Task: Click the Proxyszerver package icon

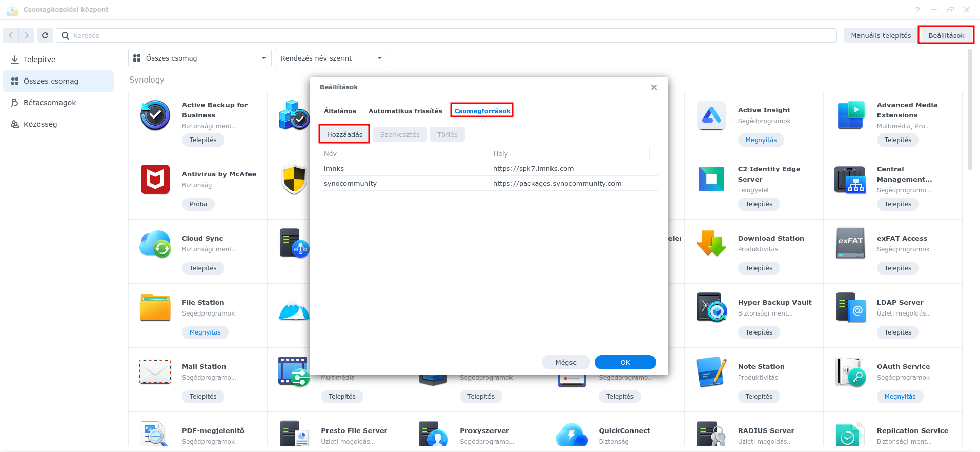Action: click(x=433, y=434)
